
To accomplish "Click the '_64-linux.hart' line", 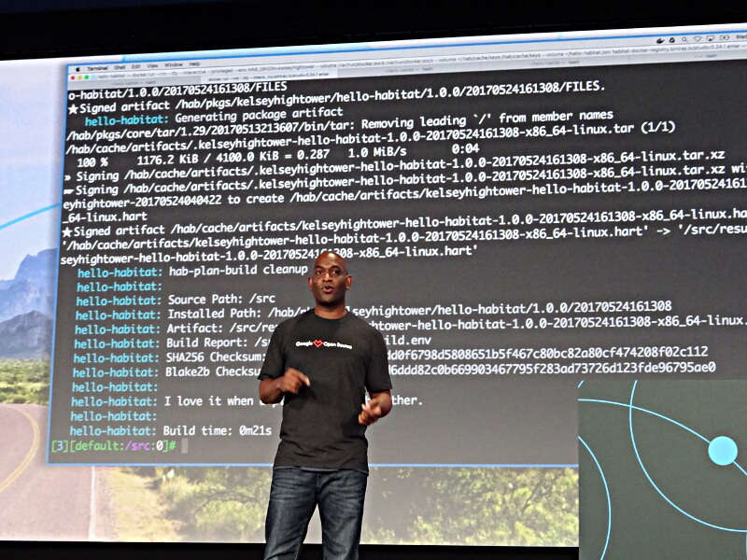I will point(105,217).
